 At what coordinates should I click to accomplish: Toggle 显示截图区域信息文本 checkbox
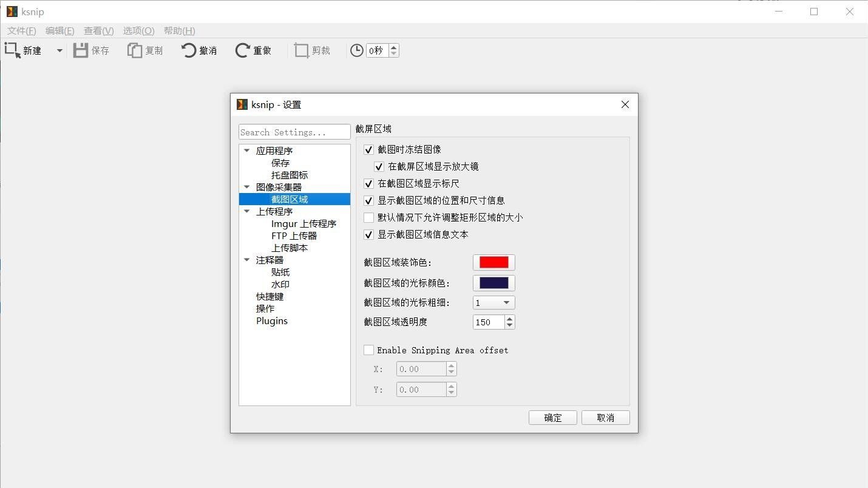tap(368, 234)
